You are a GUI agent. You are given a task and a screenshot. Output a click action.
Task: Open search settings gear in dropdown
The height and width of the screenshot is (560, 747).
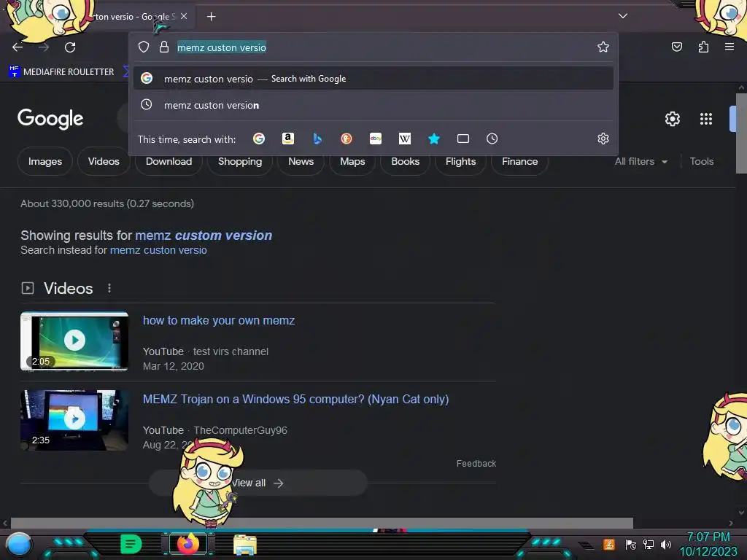pyautogui.click(x=603, y=139)
